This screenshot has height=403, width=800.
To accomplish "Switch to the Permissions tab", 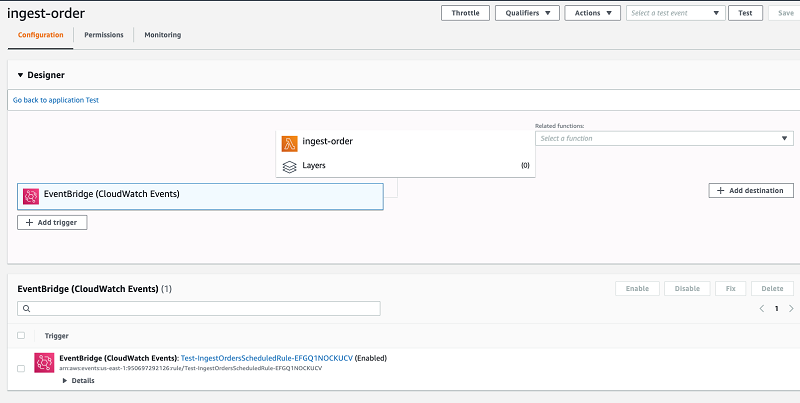I will [x=104, y=35].
